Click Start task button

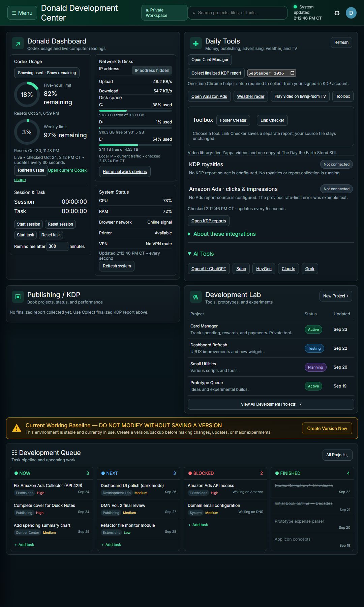(26, 235)
